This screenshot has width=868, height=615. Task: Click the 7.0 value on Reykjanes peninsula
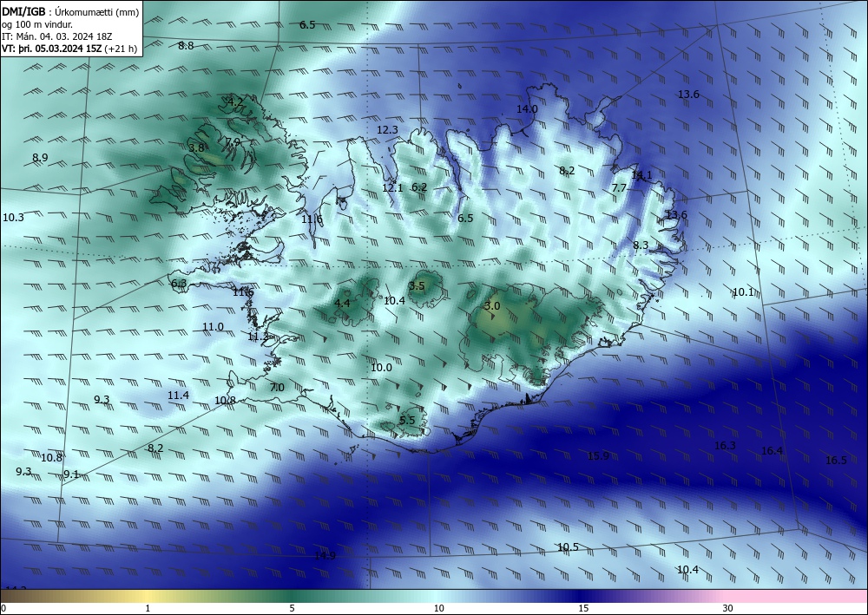coord(277,388)
